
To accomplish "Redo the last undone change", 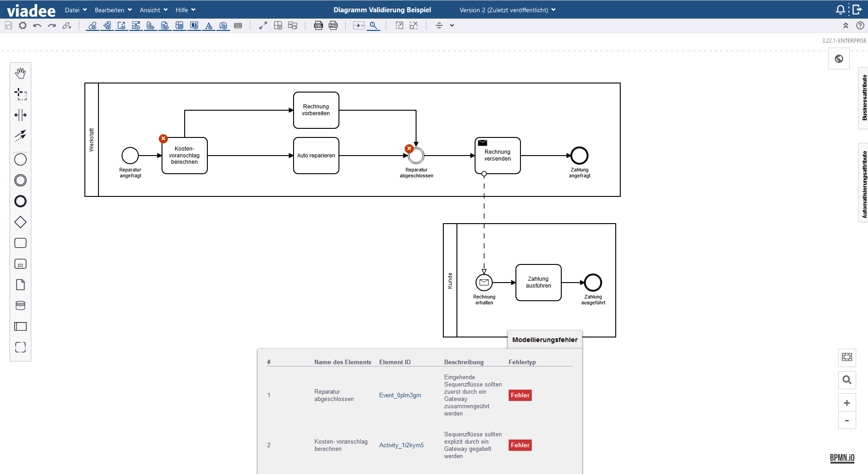I will click(x=52, y=25).
